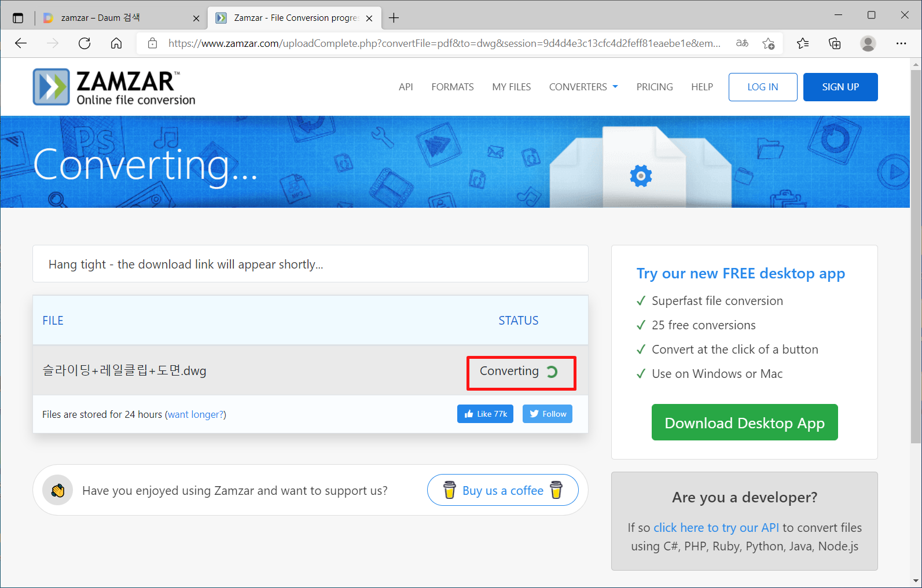
Task: View site info via the lock icon
Action: click(153, 43)
